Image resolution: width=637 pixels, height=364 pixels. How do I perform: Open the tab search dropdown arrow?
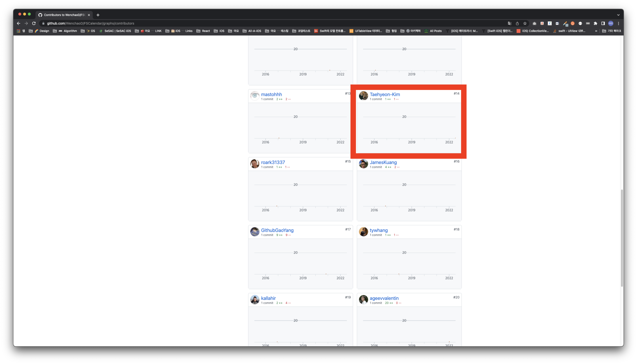618,15
